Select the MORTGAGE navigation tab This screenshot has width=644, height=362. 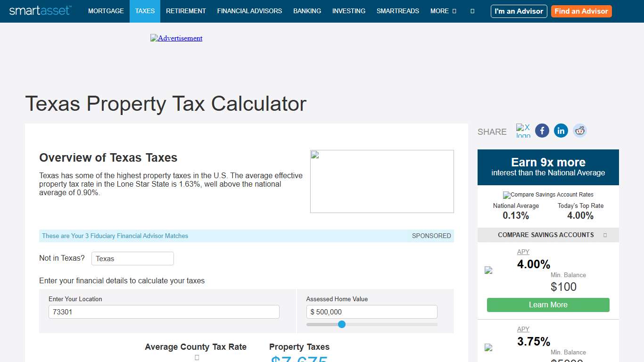coord(106,11)
